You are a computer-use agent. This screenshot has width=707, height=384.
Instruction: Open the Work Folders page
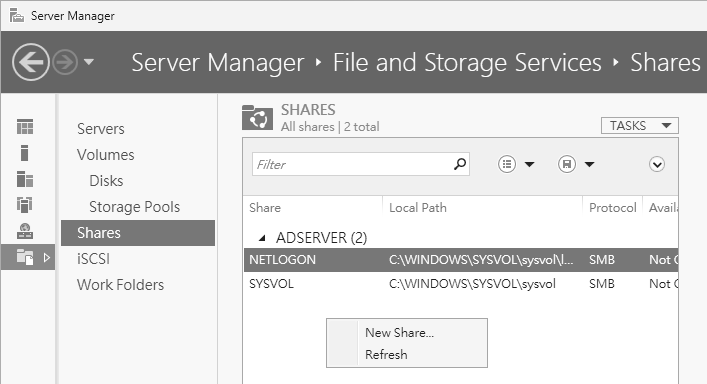click(x=120, y=285)
